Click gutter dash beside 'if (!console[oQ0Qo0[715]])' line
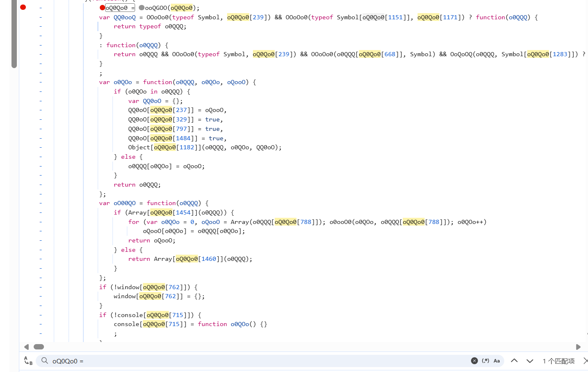 (x=41, y=315)
